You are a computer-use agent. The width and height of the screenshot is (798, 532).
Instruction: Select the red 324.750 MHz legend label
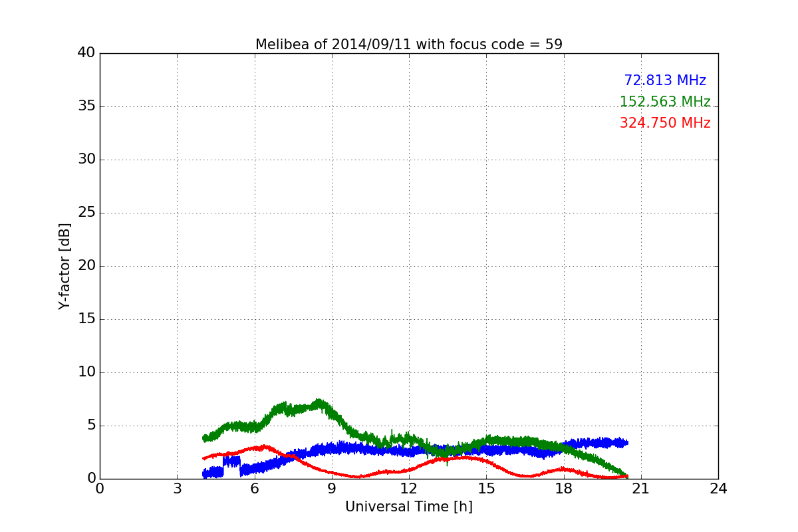click(x=665, y=123)
